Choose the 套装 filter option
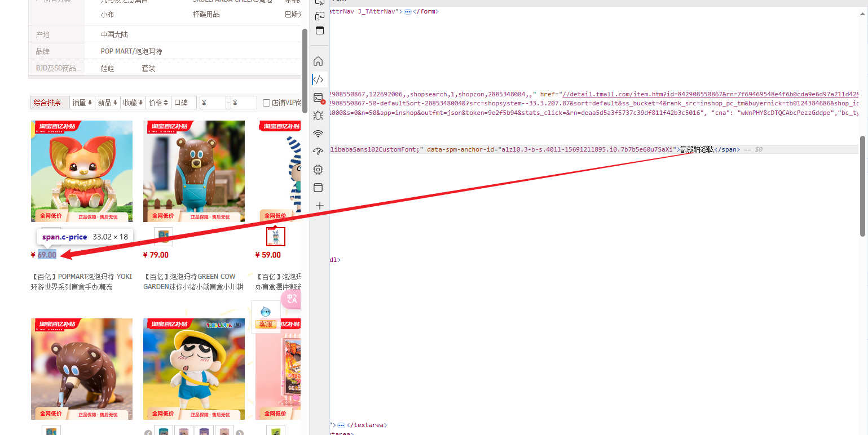This screenshot has width=868, height=435. [148, 68]
